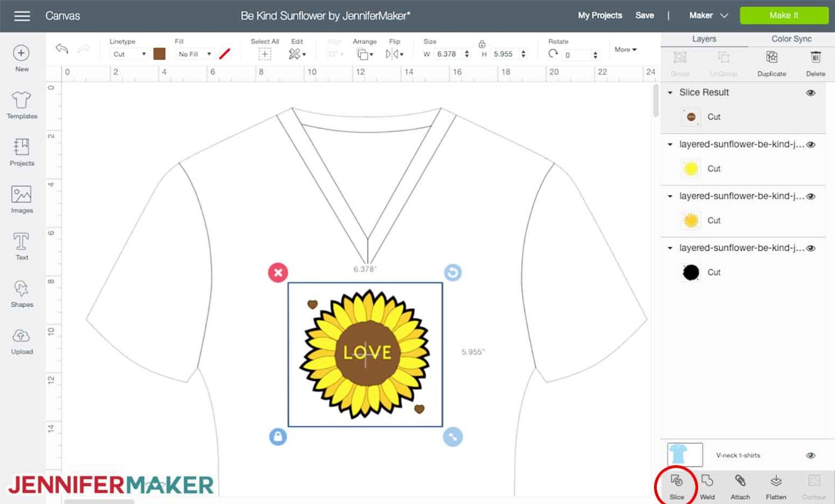The width and height of the screenshot is (835, 504).
Task: Open My Projects
Action: [600, 16]
